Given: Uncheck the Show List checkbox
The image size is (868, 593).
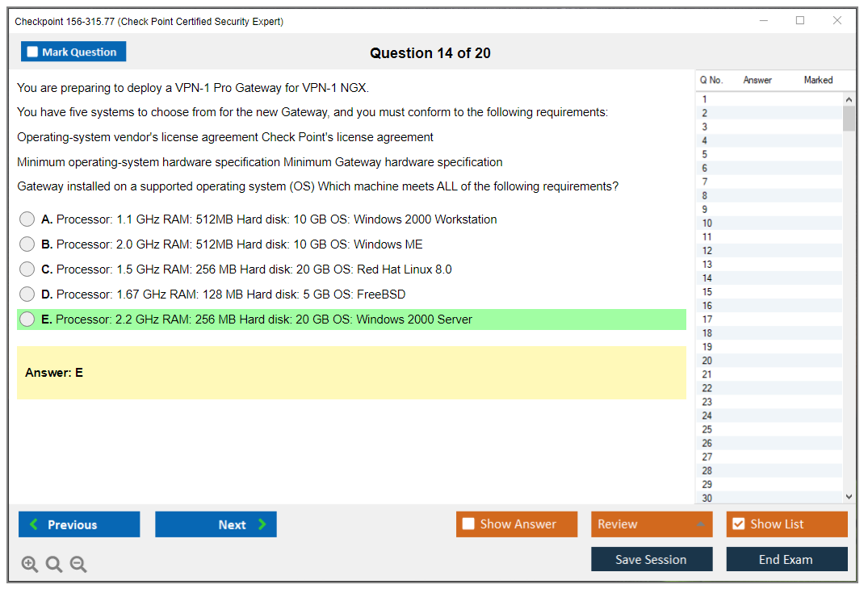Looking at the screenshot, I should [738, 524].
